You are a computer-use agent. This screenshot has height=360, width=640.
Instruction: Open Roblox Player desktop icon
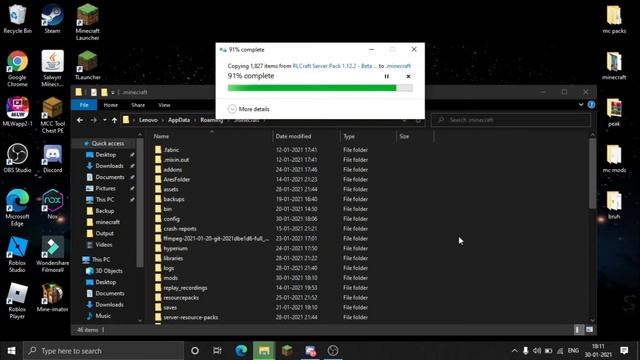17,300
